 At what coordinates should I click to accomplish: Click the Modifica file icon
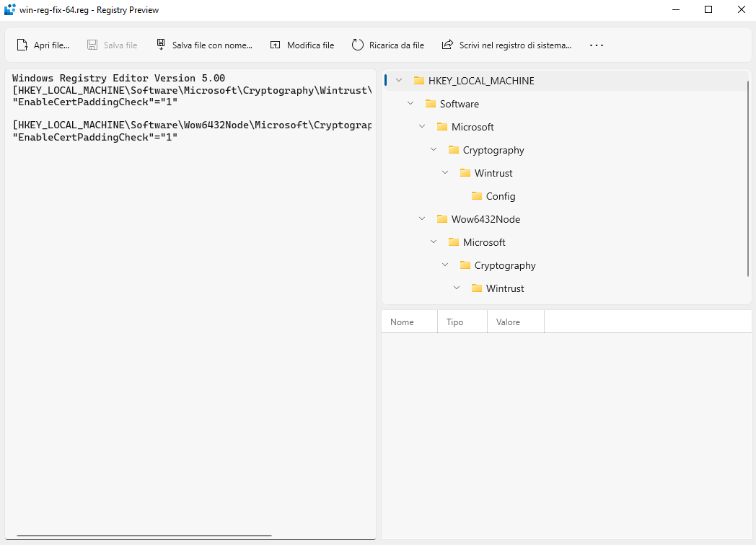coord(276,45)
